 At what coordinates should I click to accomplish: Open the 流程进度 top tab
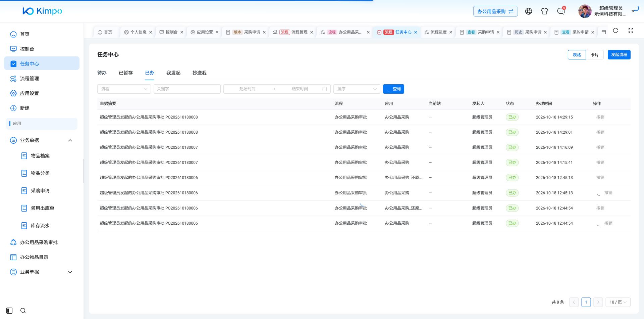[438, 32]
